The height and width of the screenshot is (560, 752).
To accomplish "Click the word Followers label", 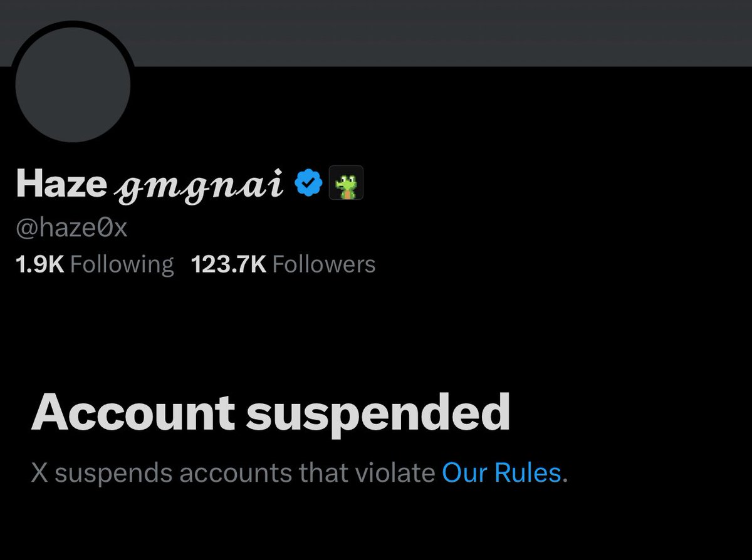I will click(324, 264).
